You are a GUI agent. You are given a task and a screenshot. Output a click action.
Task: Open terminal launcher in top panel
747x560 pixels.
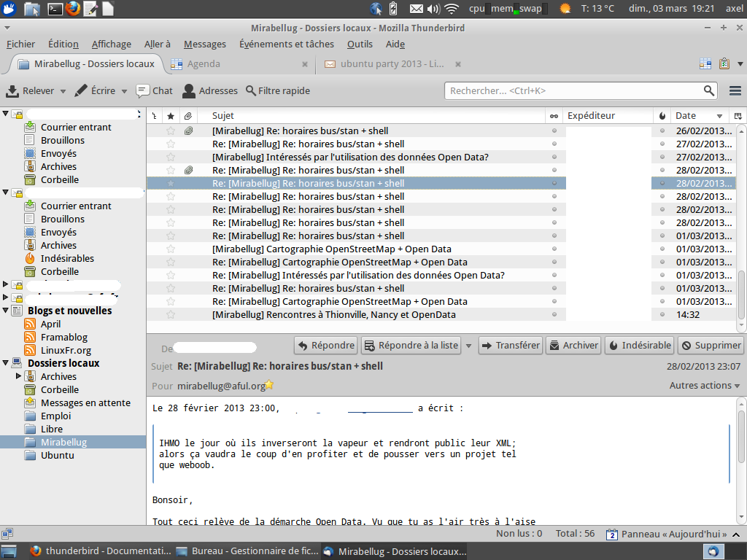tap(55, 9)
